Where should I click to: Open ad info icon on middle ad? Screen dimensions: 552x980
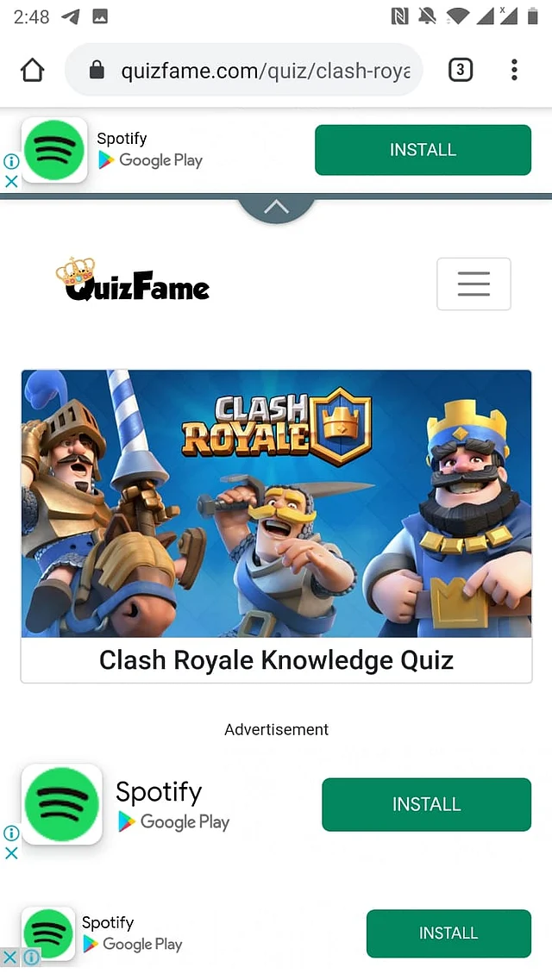click(10, 833)
